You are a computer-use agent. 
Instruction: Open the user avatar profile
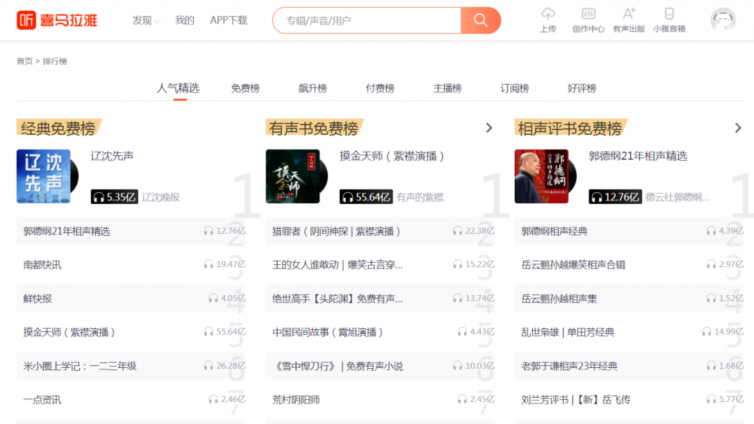click(723, 20)
